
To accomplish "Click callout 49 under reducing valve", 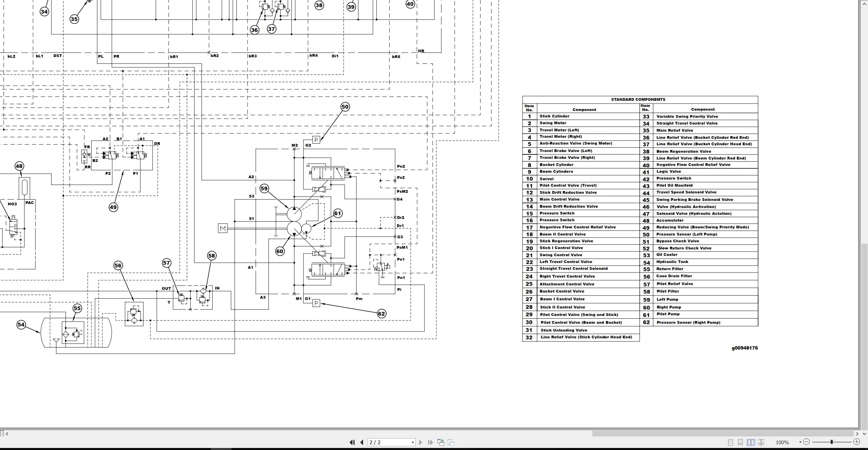I will point(113,207).
